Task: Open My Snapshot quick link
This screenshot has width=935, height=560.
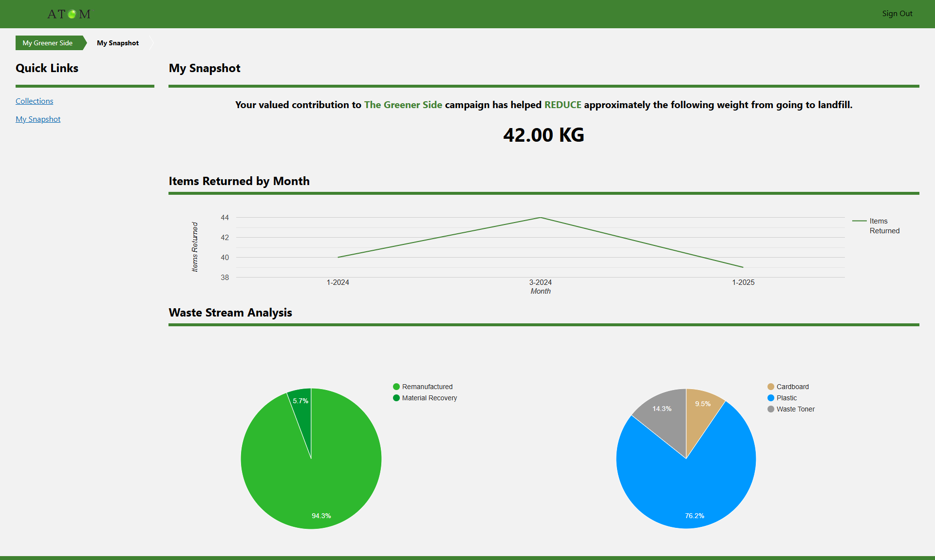Action: point(38,119)
